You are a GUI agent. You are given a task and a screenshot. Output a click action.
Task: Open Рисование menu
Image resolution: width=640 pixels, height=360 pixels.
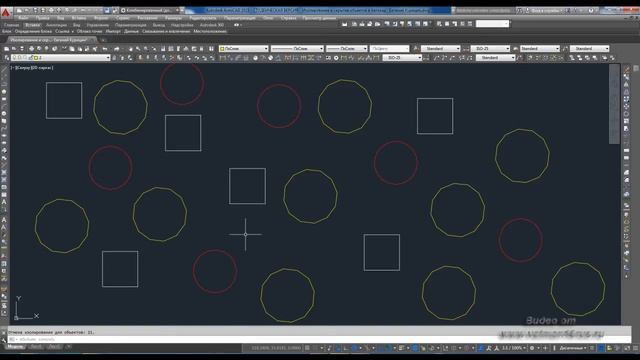click(x=147, y=18)
